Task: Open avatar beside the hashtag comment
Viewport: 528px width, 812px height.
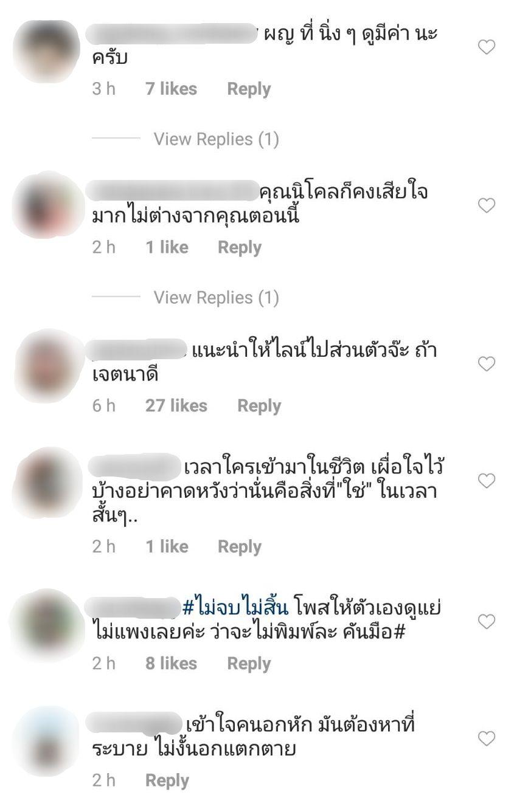Action: point(45,625)
